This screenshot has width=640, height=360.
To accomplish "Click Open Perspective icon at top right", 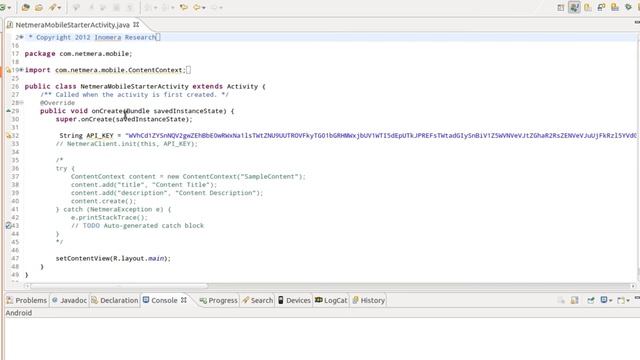I will (x=560, y=7).
